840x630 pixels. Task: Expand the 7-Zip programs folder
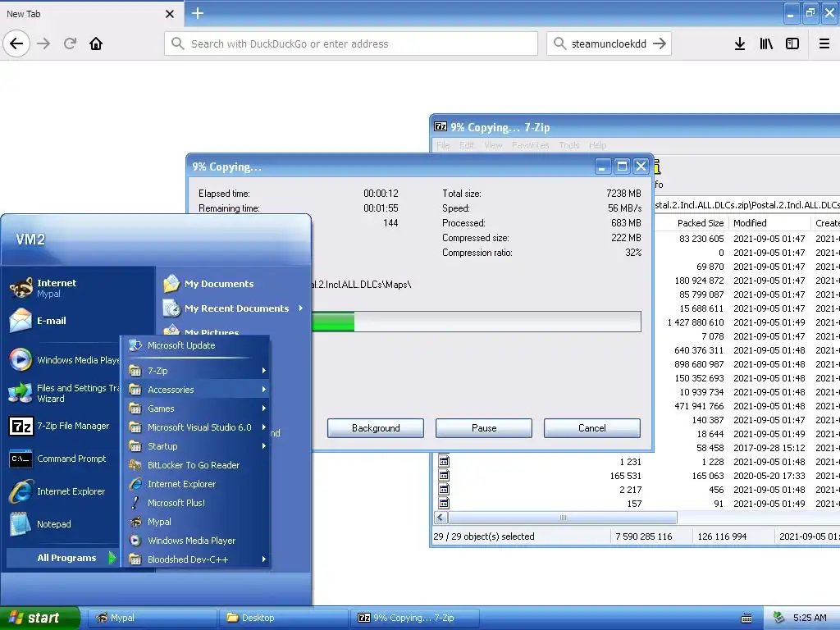196,371
